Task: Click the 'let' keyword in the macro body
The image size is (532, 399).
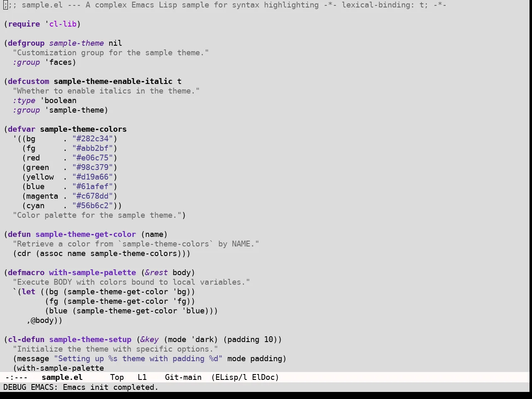Action: (x=29, y=292)
